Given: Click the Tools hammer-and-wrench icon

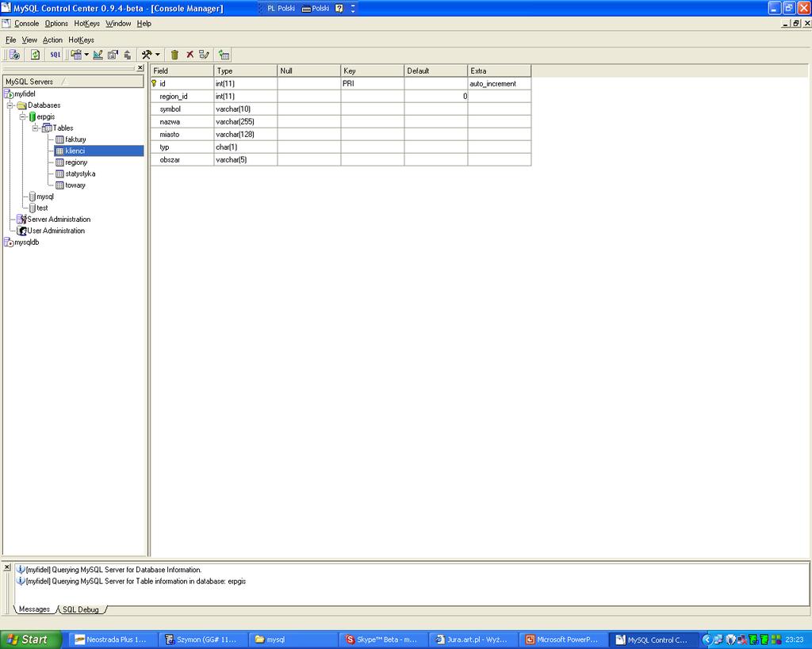Looking at the screenshot, I should (147, 55).
